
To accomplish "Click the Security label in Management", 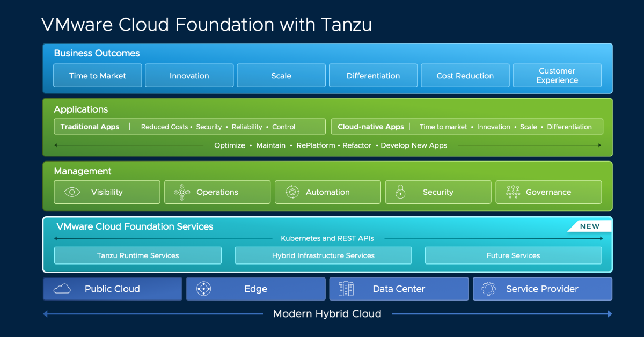I will tap(438, 192).
